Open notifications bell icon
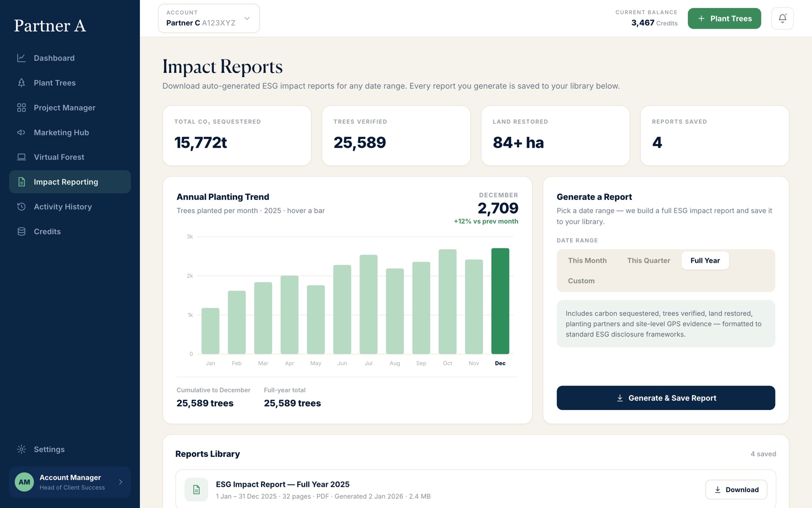Image resolution: width=812 pixels, height=508 pixels. coord(782,19)
